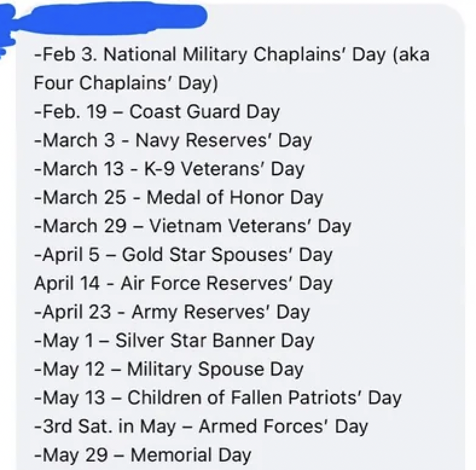Select the March 29 Vietnam Veterans' Day line
The height and width of the screenshot is (470, 476).
pos(193,226)
